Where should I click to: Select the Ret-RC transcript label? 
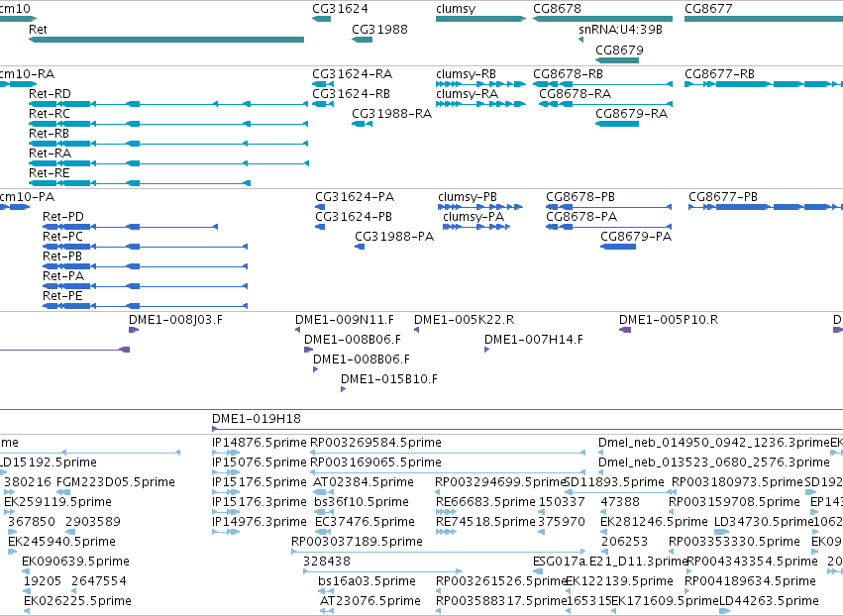50,114
